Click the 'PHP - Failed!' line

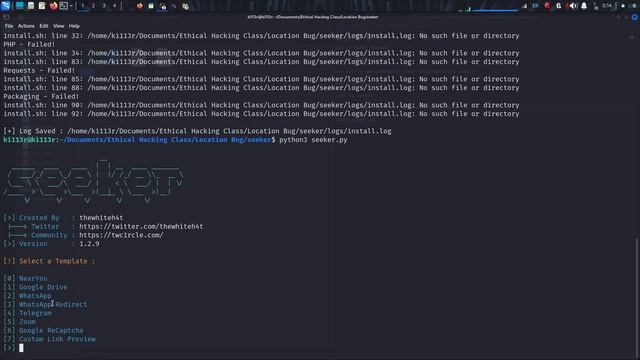pos(29,44)
